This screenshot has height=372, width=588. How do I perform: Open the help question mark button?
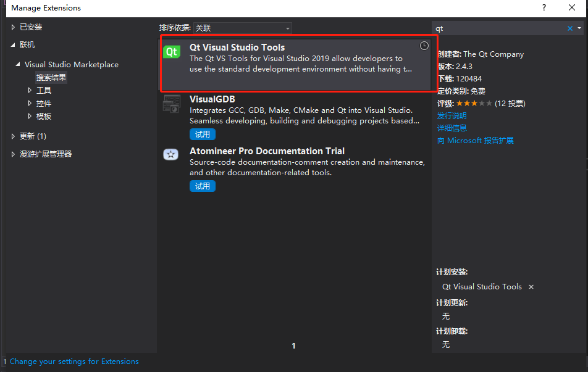[544, 8]
